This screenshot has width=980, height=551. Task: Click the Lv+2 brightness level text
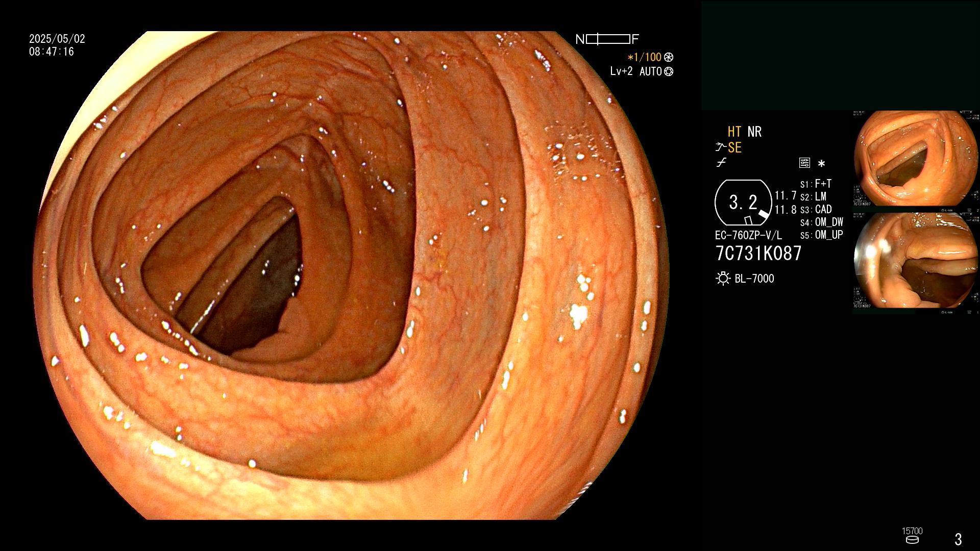tap(621, 71)
